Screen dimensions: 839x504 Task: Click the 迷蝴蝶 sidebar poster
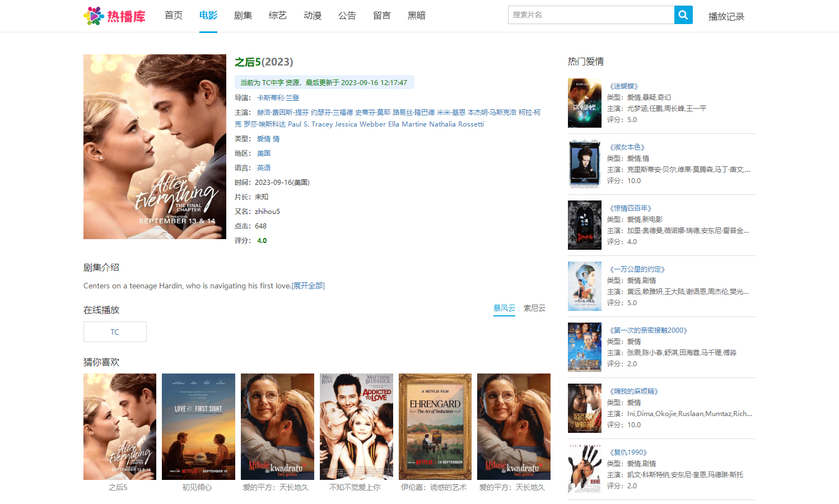pos(585,103)
